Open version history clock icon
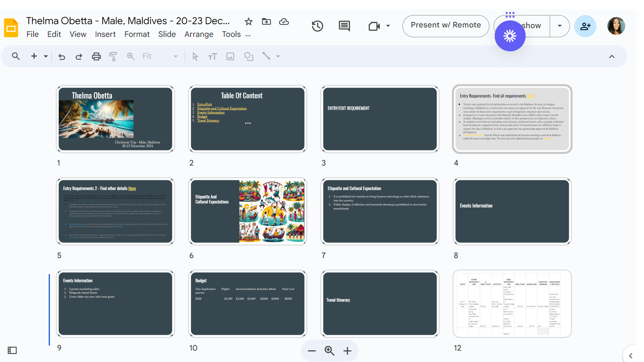This screenshot has height=362, width=644. 317,26
